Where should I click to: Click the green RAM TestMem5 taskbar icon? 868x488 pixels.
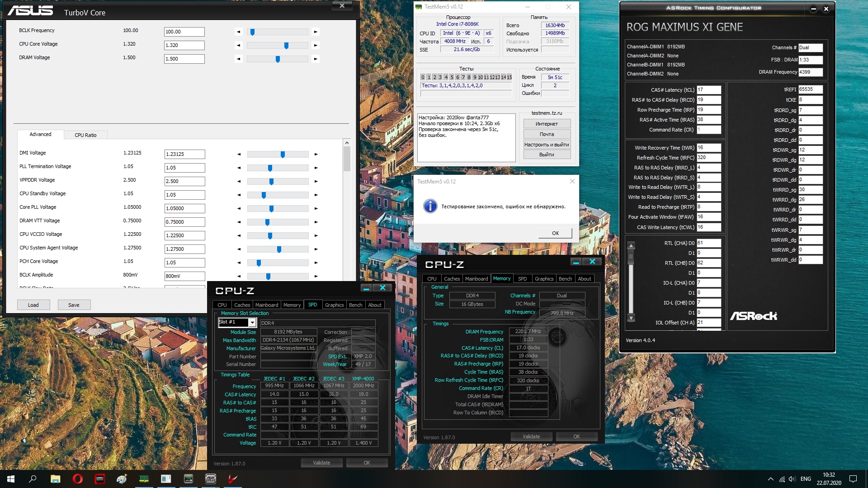pyautogui.click(x=144, y=479)
